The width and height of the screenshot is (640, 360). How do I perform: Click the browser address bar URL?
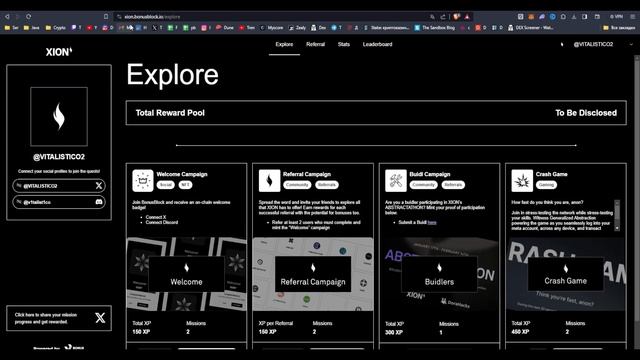(152, 17)
